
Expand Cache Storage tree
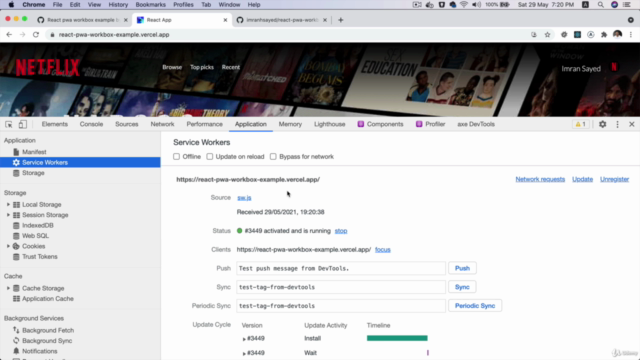(x=8, y=288)
